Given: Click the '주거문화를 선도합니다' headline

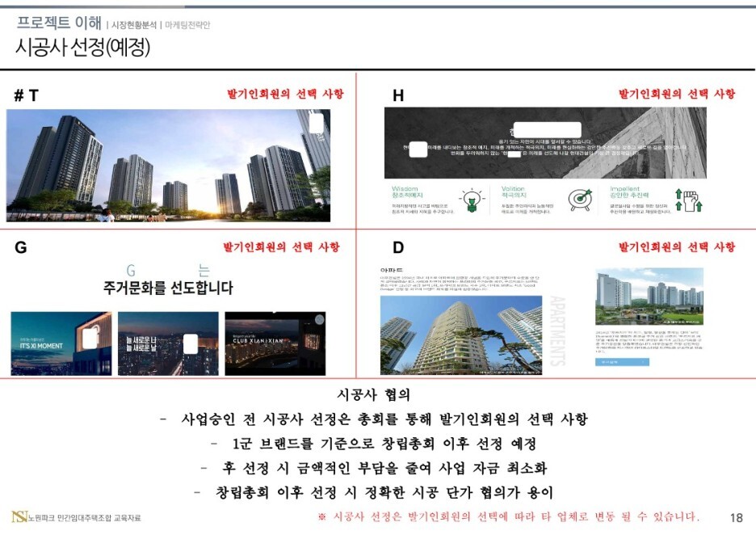Looking at the screenshot, I should (x=168, y=288).
